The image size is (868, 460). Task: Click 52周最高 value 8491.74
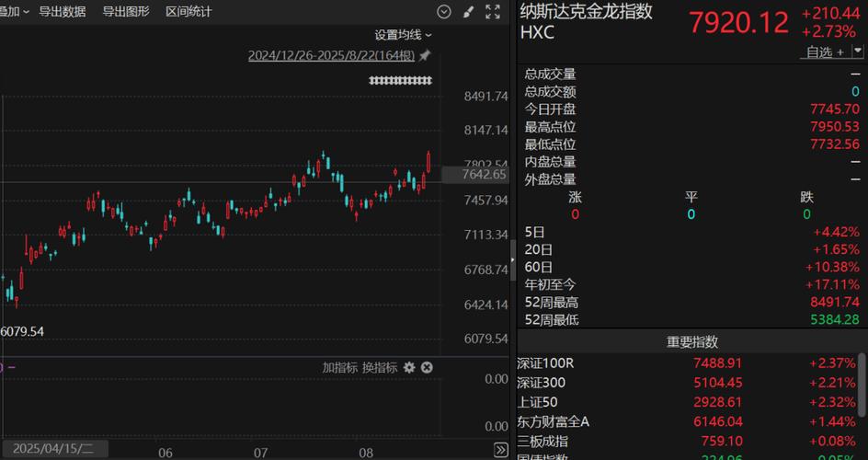[x=834, y=303]
